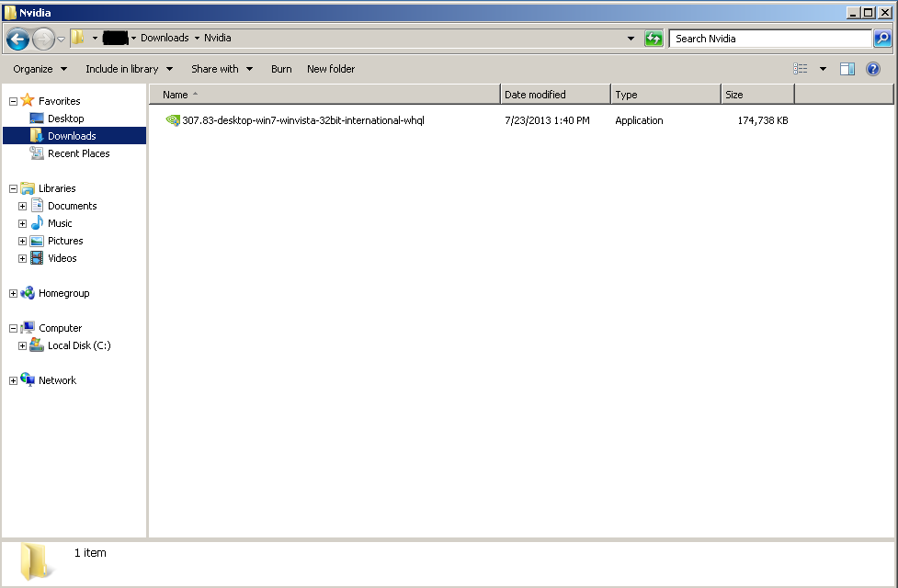
Task: Click the Libraries folder icon
Action: 28,187
